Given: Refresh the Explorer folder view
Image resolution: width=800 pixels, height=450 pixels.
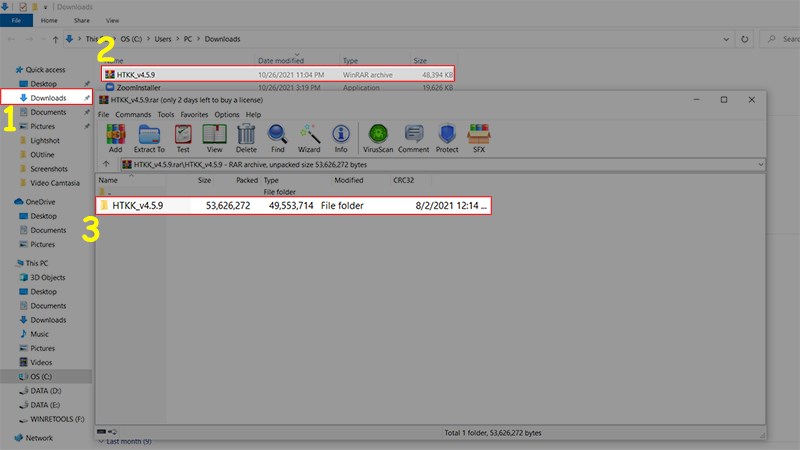Looking at the screenshot, I should [x=744, y=39].
